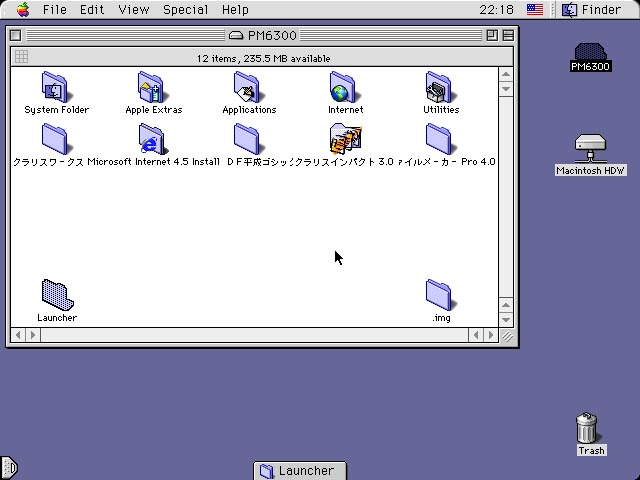Select the Internet folder icon
This screenshot has width=640, height=480.
click(344, 87)
